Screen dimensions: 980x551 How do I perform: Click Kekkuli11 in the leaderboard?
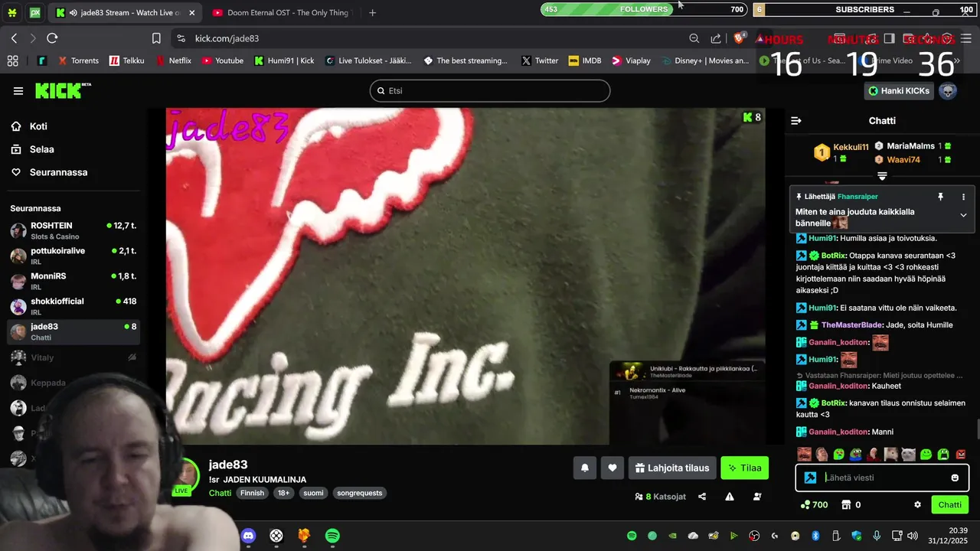tap(851, 147)
